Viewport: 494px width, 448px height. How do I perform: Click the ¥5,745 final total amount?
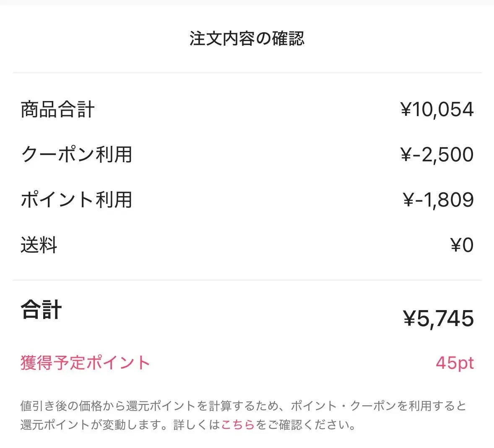click(x=438, y=318)
